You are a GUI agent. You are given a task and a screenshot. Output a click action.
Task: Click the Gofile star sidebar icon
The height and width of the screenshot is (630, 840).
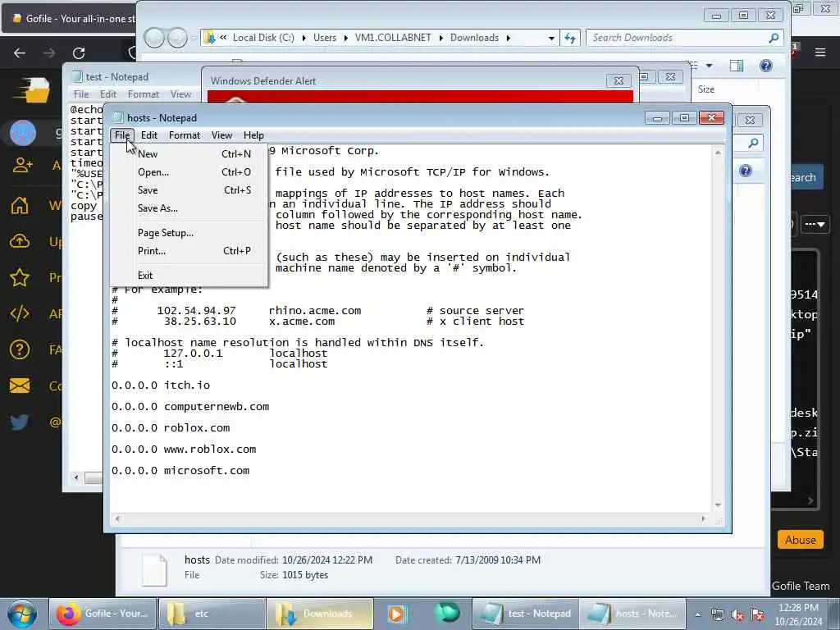[x=20, y=277]
